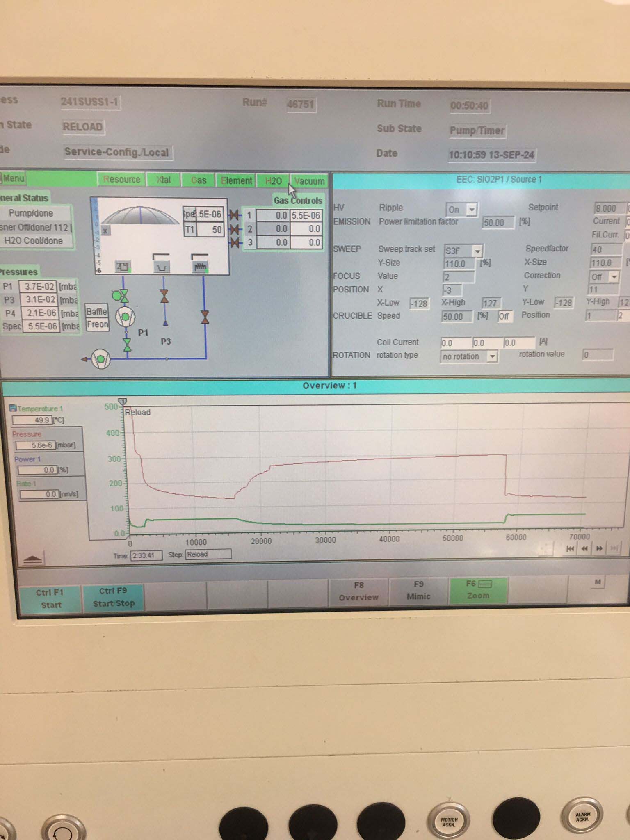Click the Position X field showing -3
Image resolution: width=630 pixels, height=840 pixels.
452,290
